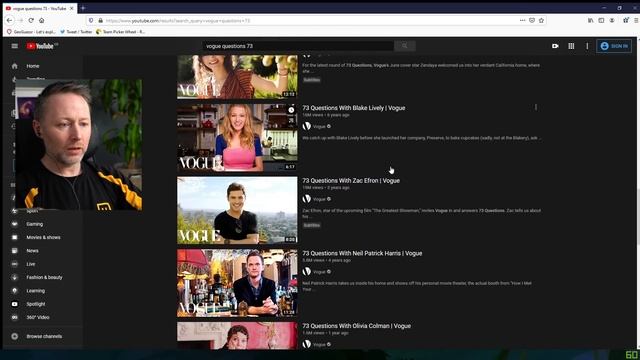This screenshot has height=360, width=640.
Task: Click title 73 Questions With Olivia Colman
Action: click(356, 326)
